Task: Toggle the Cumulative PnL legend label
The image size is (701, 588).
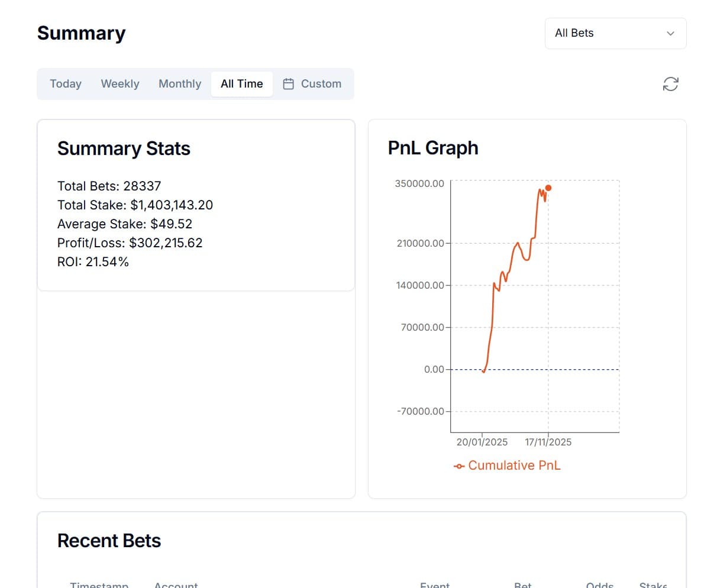Action: pyautogui.click(x=513, y=466)
